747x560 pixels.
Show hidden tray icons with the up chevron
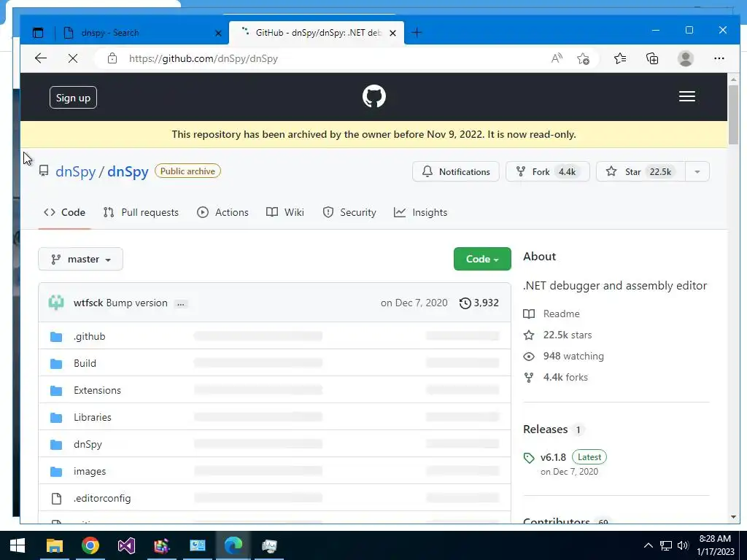pos(648,545)
